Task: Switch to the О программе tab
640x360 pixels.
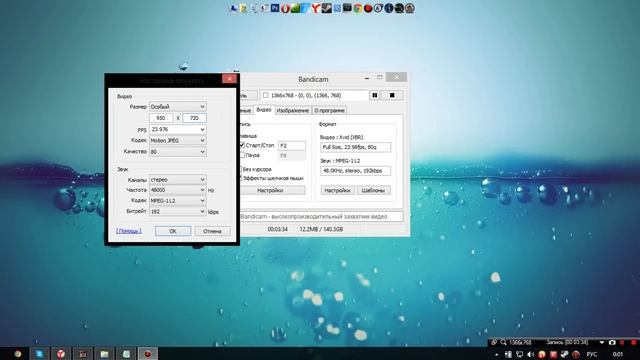Action: (330, 110)
